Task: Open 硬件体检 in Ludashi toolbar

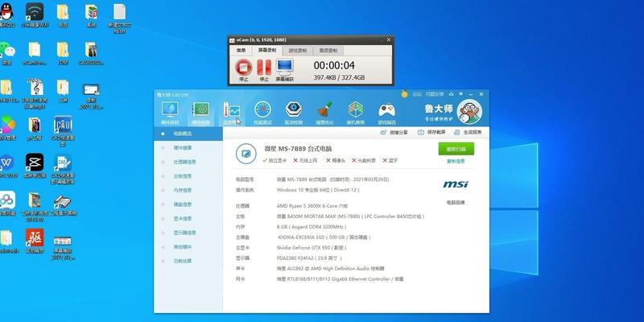Action: [170, 113]
